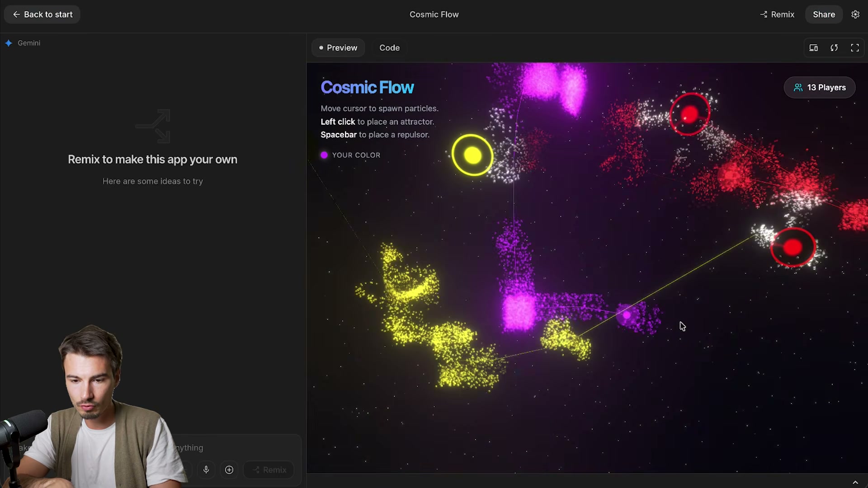Switch to the Code tab

point(389,47)
